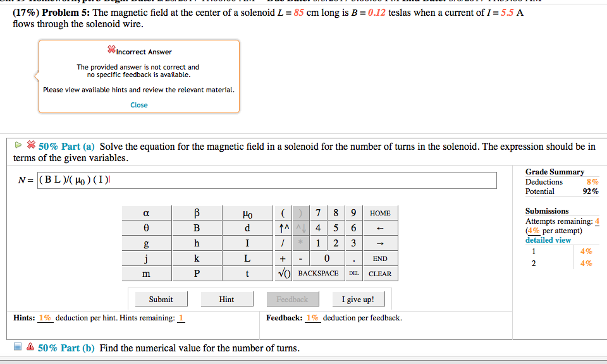Insert variable m from keypad
This screenshot has height=364, width=607.
coord(146,274)
